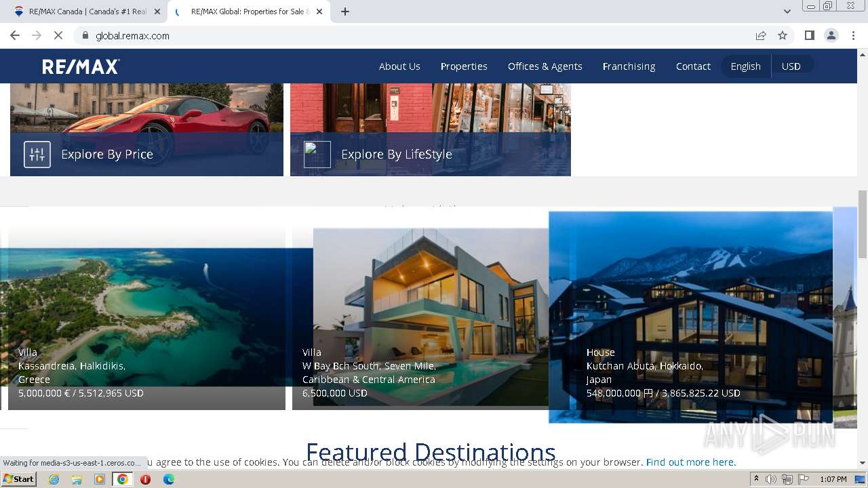Open a new browser tab
Viewport: 868px width, 488px height.
pos(345,12)
